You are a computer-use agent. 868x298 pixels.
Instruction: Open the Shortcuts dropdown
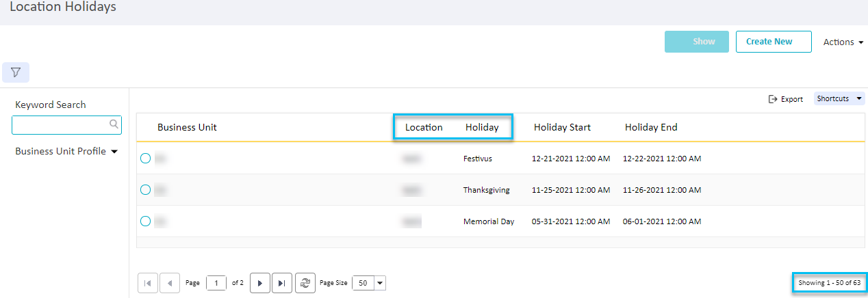tap(839, 98)
